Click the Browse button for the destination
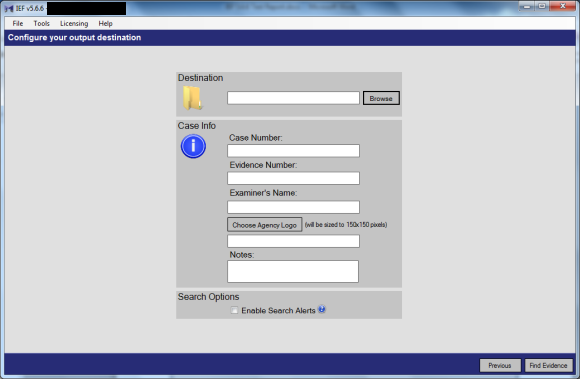The image size is (580, 379). (381, 98)
